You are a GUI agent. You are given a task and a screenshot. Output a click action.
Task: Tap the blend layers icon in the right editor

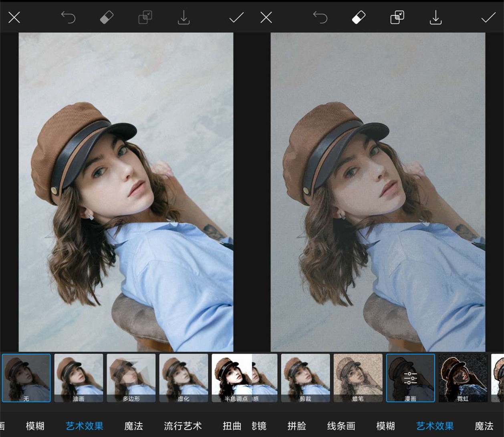[x=397, y=18]
